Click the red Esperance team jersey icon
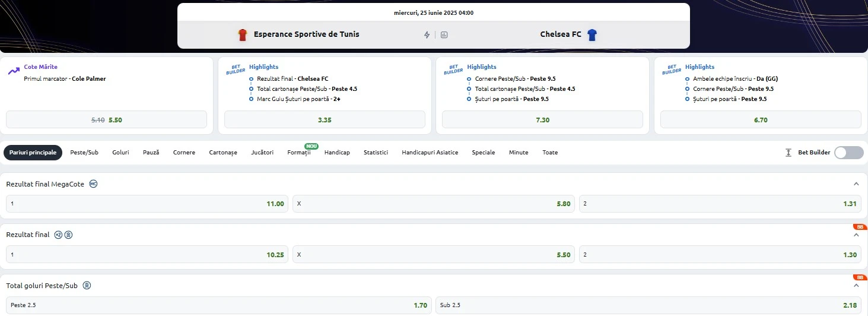Viewport: 868px width, 316px height. 242,34
